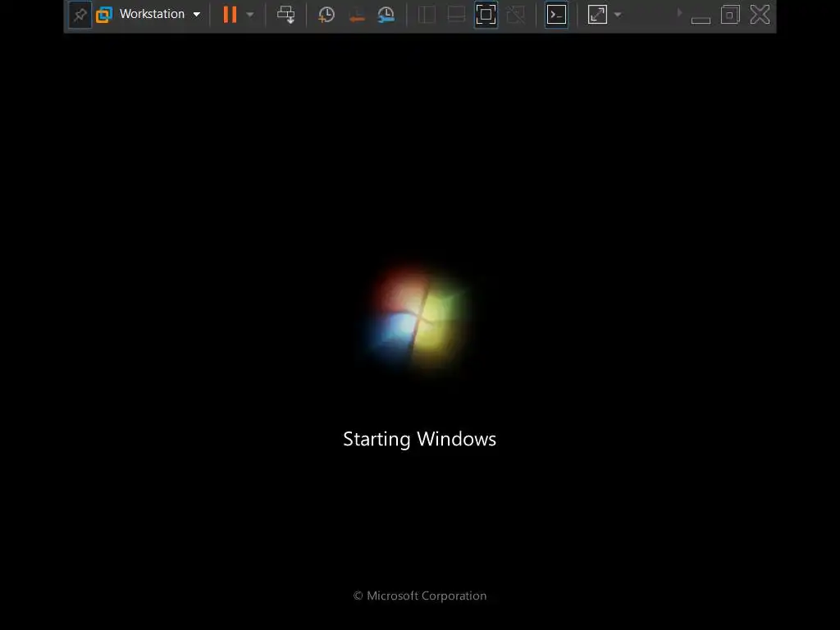Take a snapshot of this virtual machine
840x630 pixels.
point(326,15)
